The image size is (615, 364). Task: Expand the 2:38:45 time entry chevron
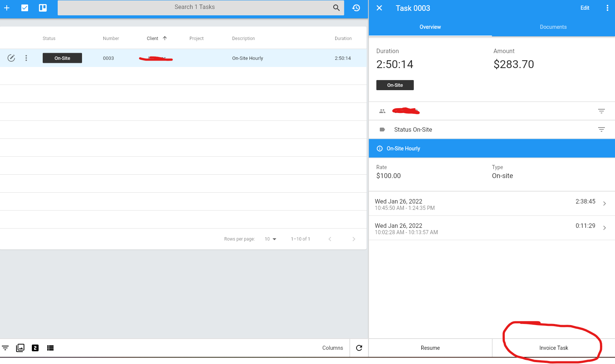pos(605,204)
